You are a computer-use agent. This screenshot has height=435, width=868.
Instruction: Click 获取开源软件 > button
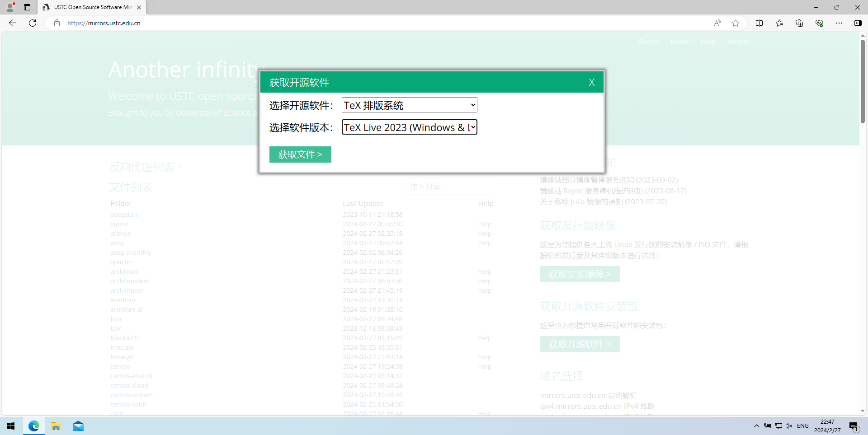pos(580,344)
